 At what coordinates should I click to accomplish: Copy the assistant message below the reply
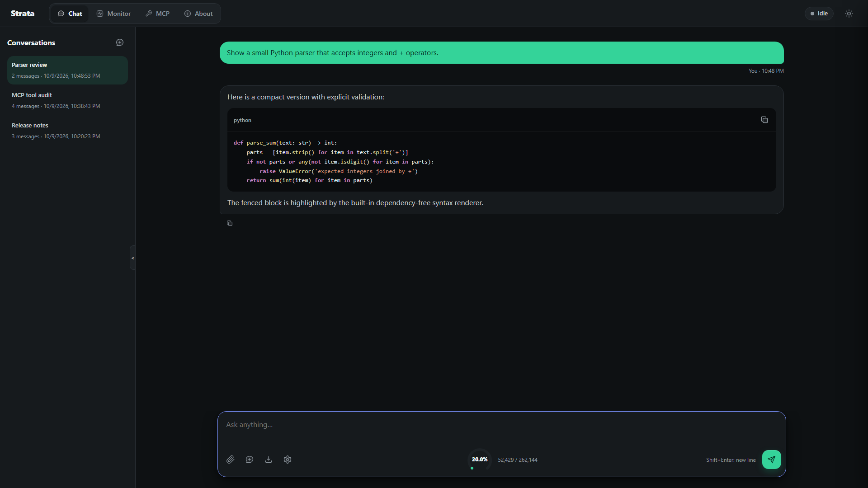230,223
